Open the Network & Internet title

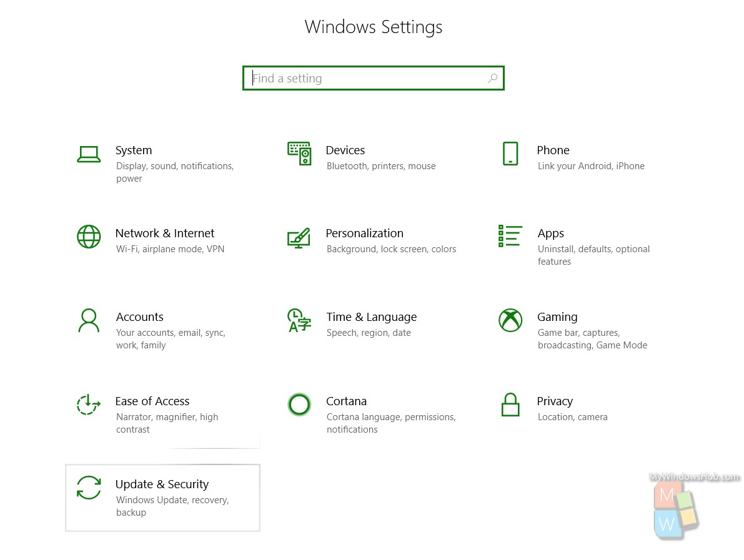[165, 233]
